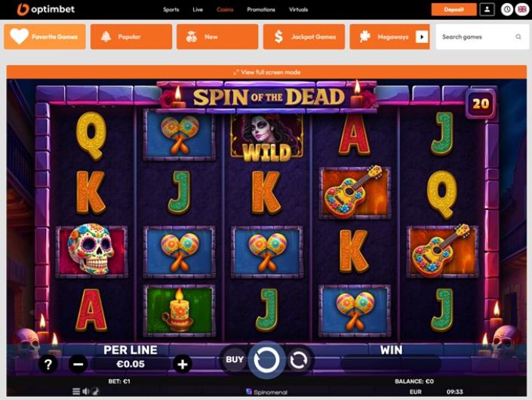
Task: View full screen mode
Action: click(x=266, y=72)
